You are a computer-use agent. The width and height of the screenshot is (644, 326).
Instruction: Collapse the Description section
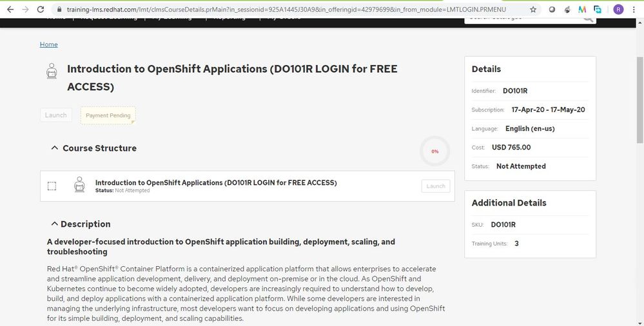click(54, 224)
